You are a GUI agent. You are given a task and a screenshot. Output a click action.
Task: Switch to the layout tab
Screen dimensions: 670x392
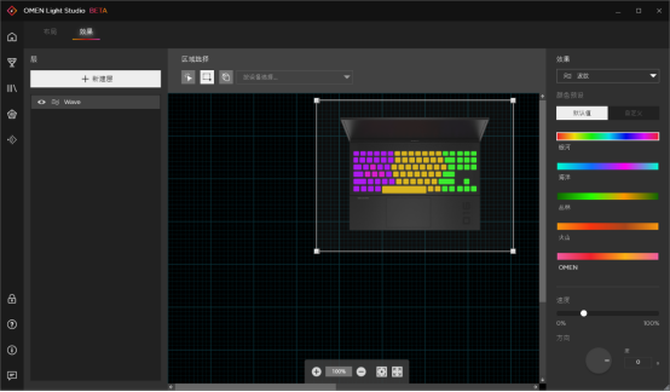pos(50,32)
